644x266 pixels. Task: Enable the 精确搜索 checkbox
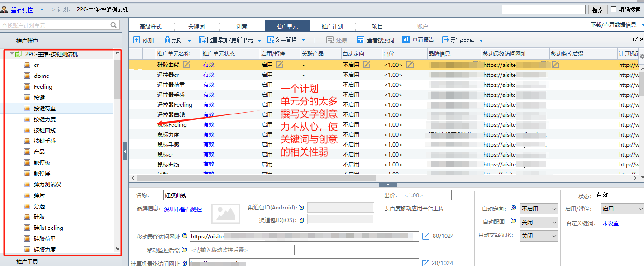[613, 9]
